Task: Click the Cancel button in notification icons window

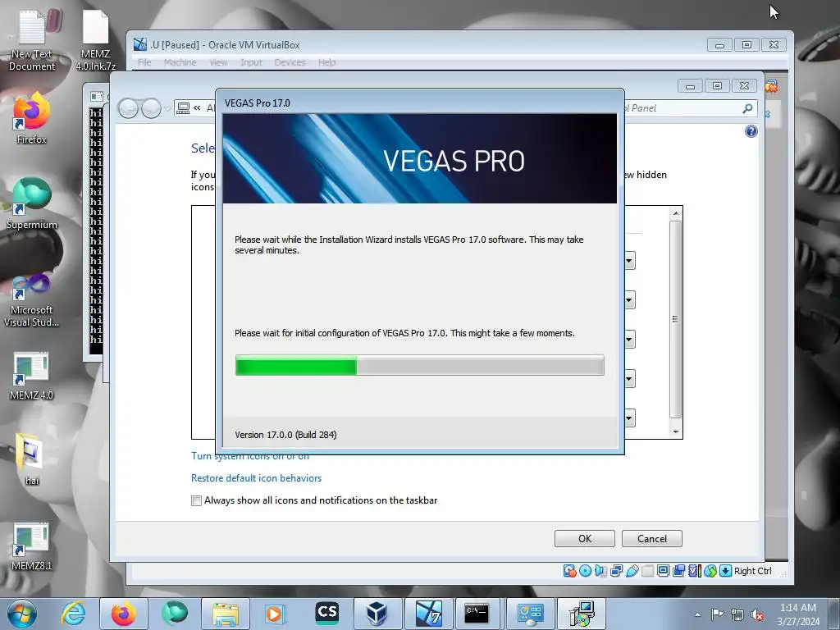Action: click(652, 538)
